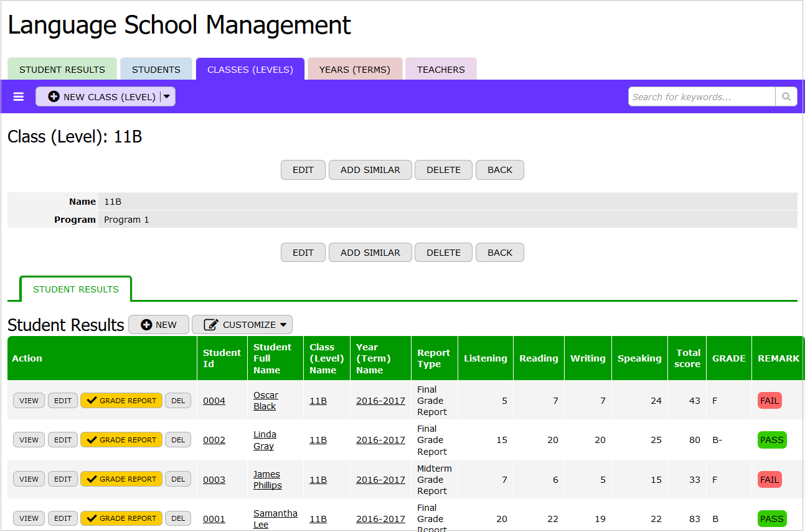Open the Teachers tab

441,70
